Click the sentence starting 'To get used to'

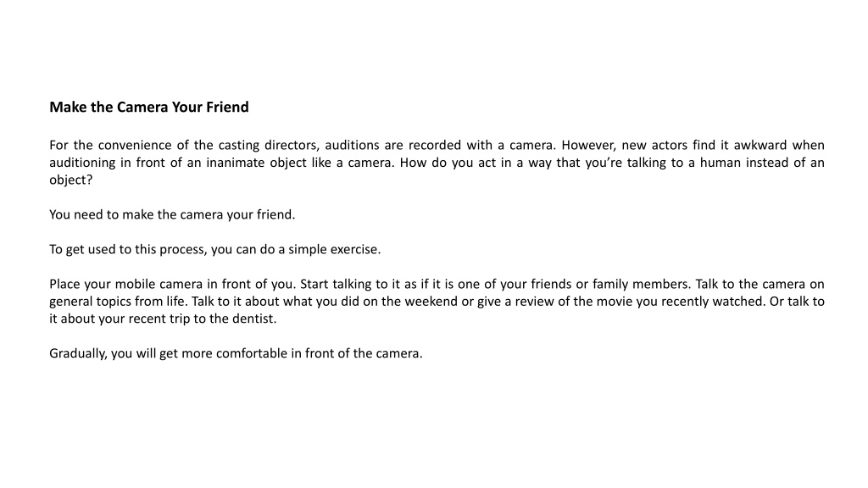tap(214, 250)
